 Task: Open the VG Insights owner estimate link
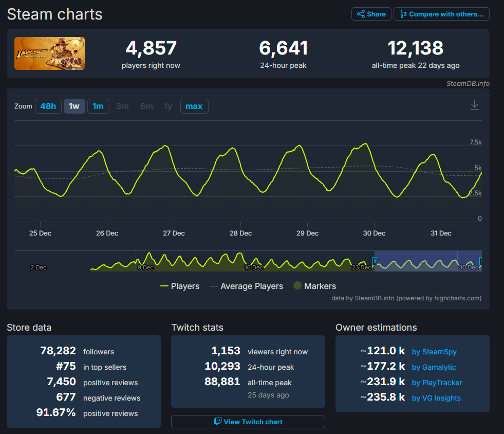click(436, 399)
